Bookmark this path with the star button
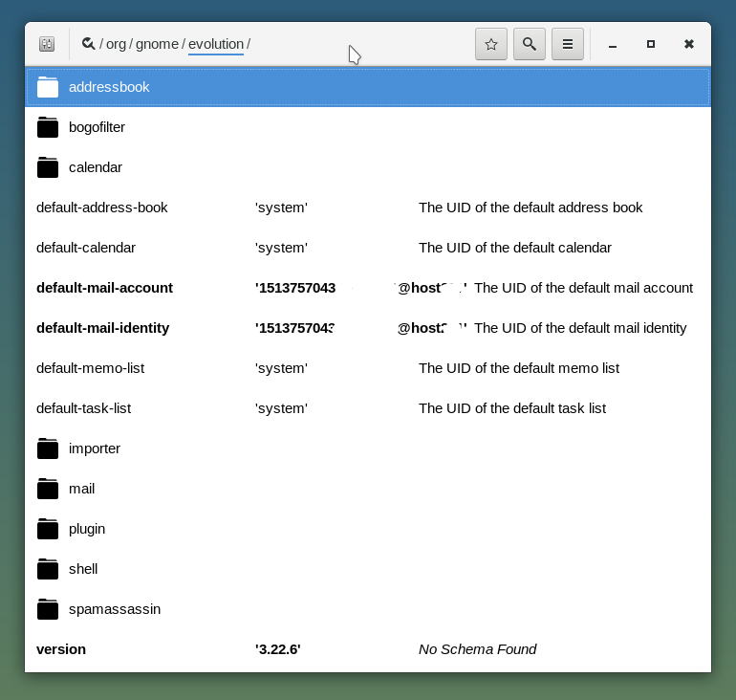The height and width of the screenshot is (700, 736). point(491,44)
